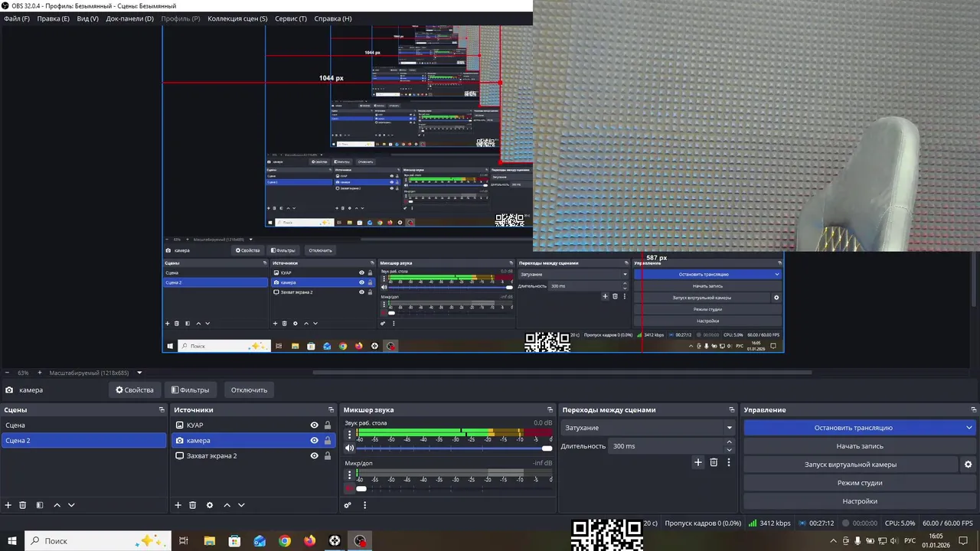Click the Фильтры button
This screenshot has width=980, height=551.
(x=190, y=390)
